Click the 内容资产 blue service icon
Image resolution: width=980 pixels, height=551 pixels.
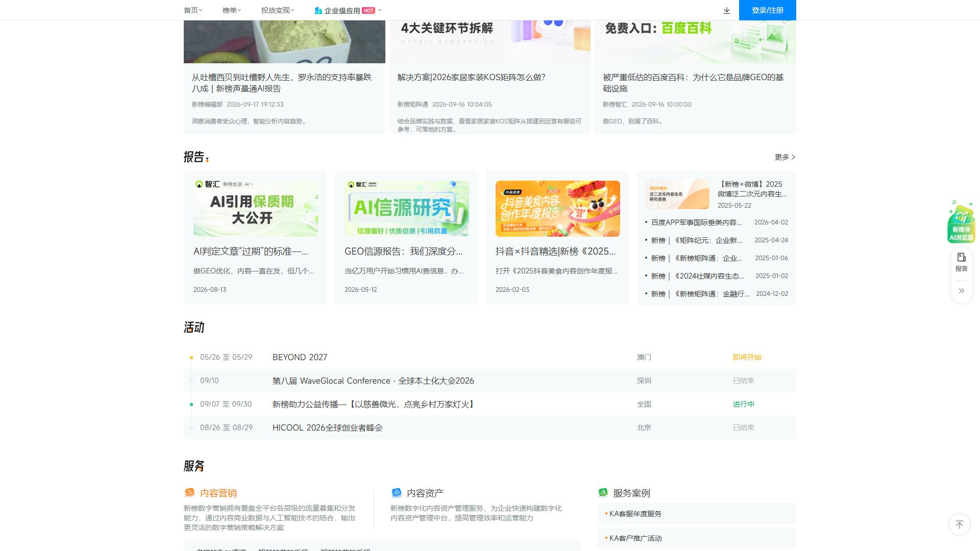[397, 493]
